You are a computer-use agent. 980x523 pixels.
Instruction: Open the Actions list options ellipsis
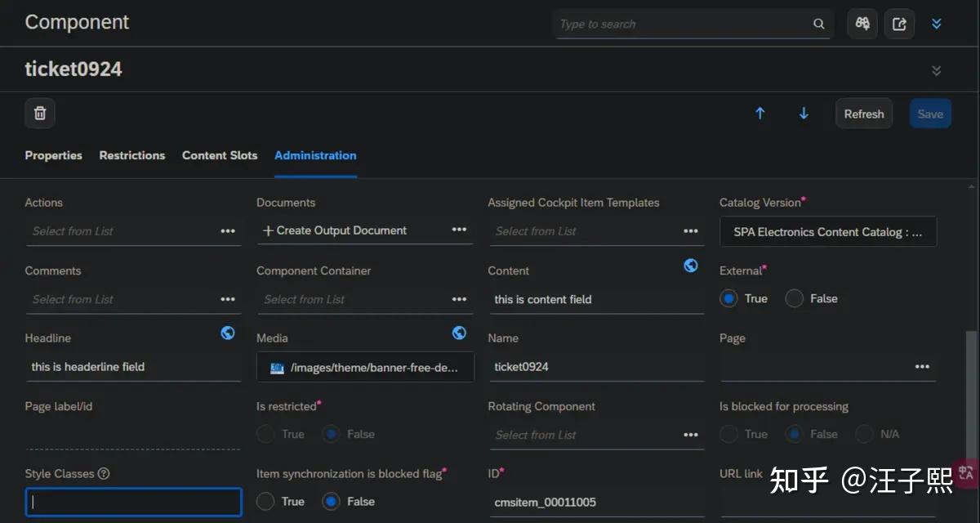228,231
